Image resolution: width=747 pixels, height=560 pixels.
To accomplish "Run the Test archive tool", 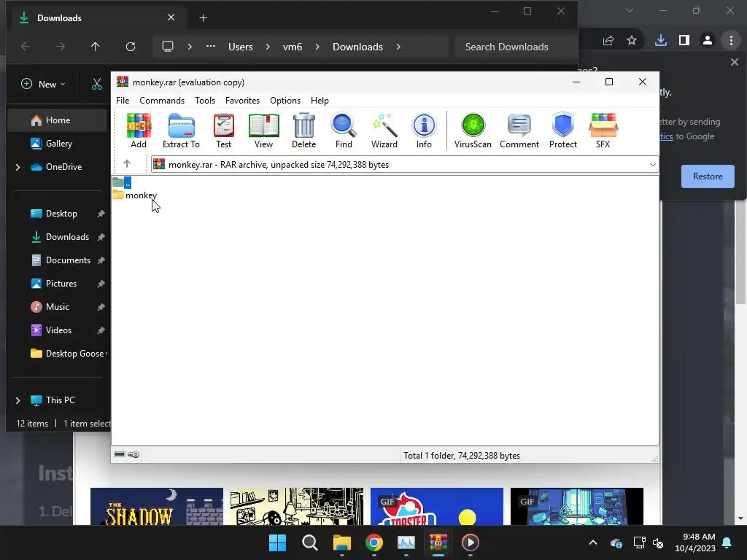I will point(223,131).
